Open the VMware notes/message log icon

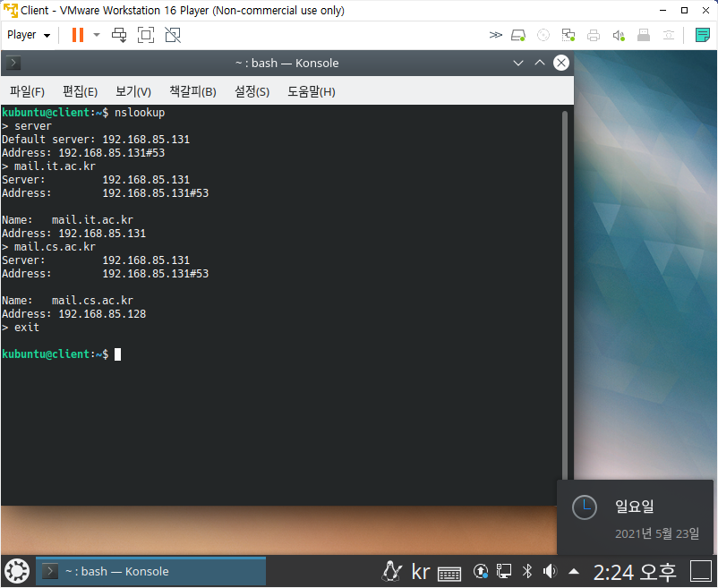(703, 35)
